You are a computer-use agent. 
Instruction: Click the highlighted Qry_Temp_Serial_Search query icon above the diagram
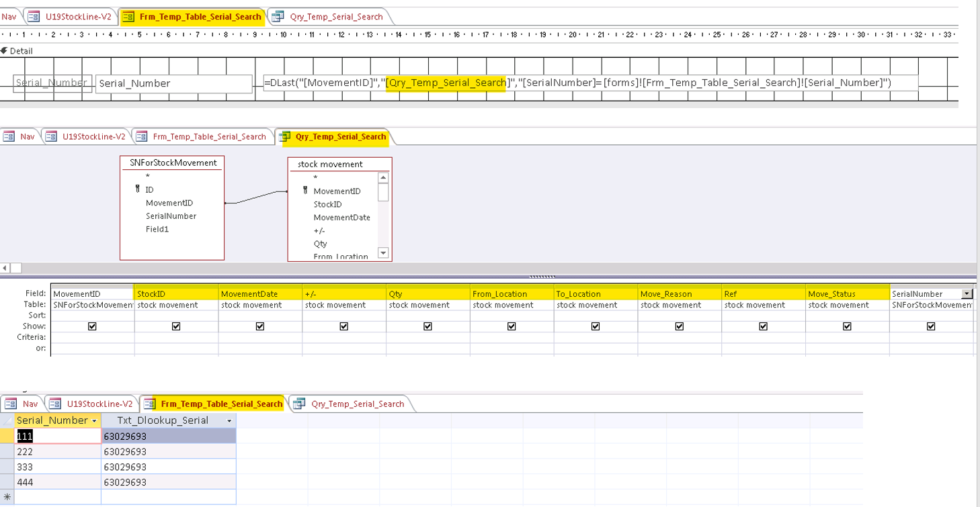click(285, 136)
